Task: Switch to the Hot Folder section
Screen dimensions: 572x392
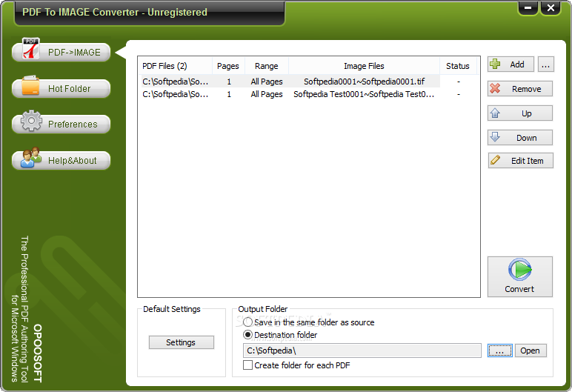Action: [x=61, y=88]
